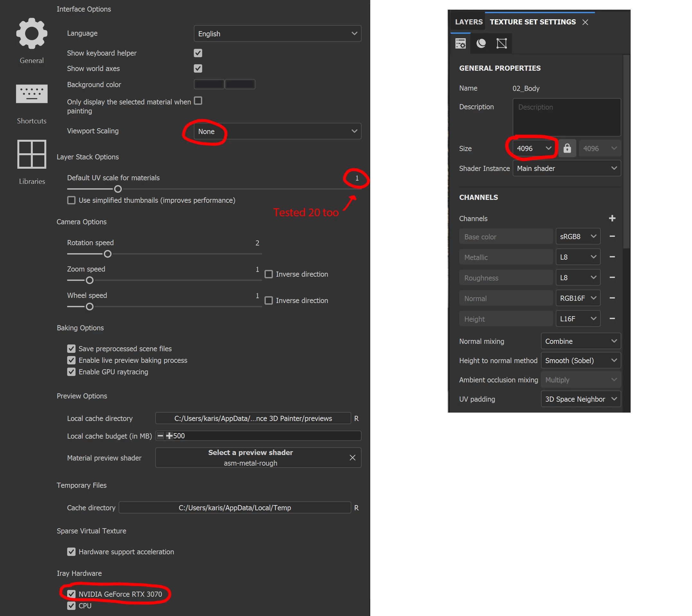Open the UV tiles settings icon

[501, 43]
